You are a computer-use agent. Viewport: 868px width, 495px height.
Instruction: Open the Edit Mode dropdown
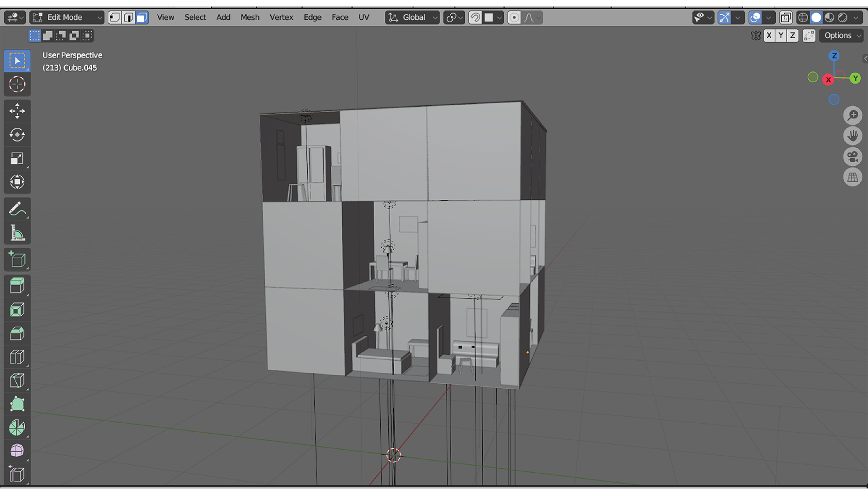67,18
